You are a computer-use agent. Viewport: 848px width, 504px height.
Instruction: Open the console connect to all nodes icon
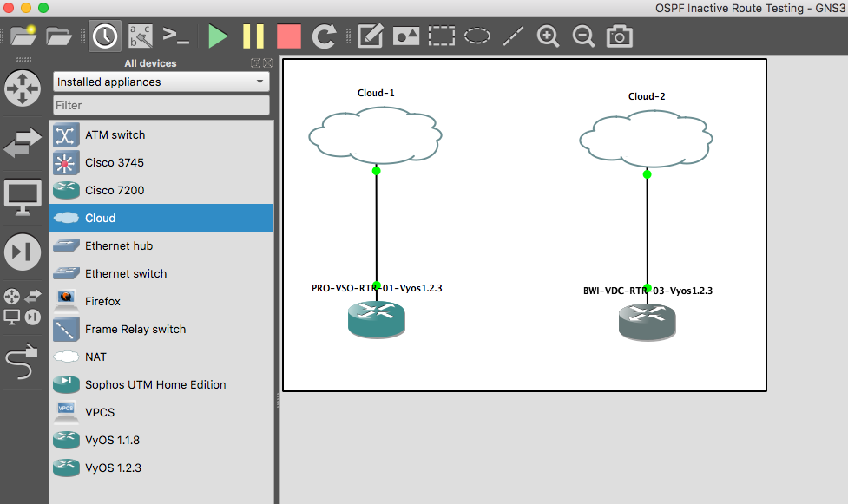coord(176,36)
